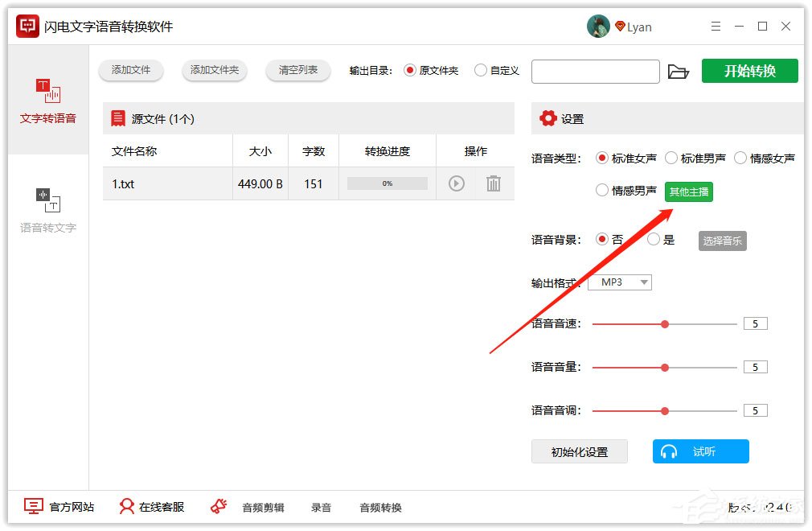
Task: Open the MP3 output format dropdown
Action: click(619, 282)
